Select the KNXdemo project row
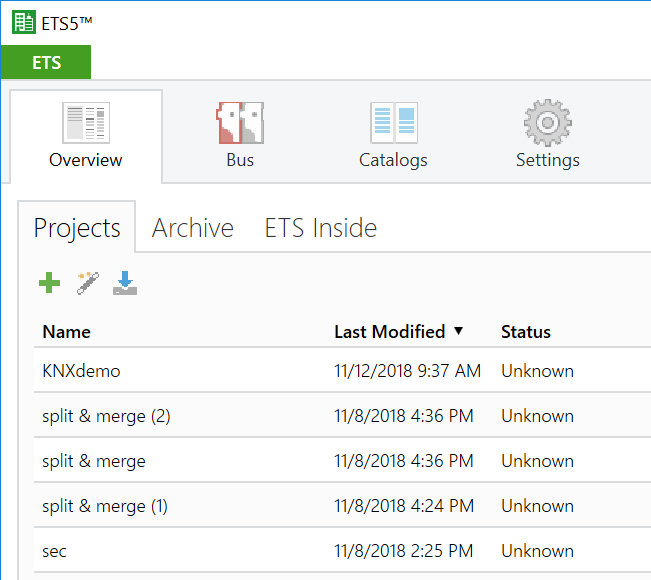Screen dimensions: 651x580 coord(342,370)
